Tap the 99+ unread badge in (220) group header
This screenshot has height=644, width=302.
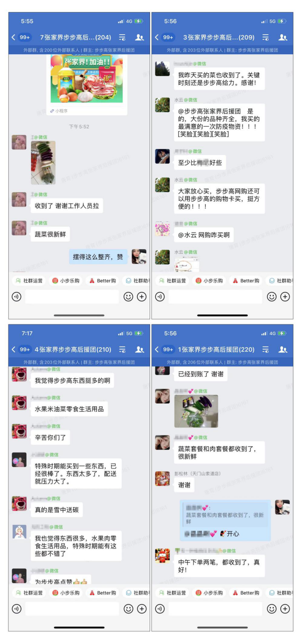coord(168,349)
